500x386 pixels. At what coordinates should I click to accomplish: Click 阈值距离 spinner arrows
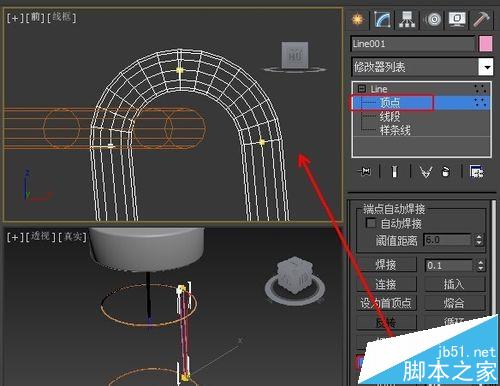tap(479, 240)
